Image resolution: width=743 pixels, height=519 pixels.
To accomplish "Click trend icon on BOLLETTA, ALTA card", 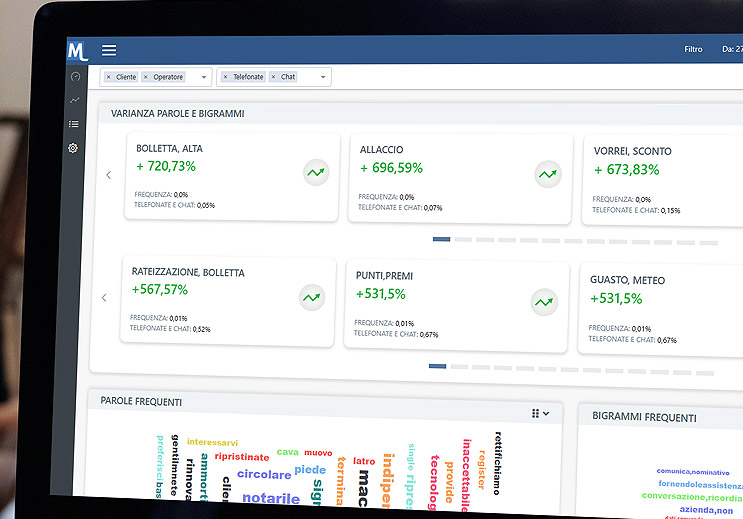I will tap(316, 173).
